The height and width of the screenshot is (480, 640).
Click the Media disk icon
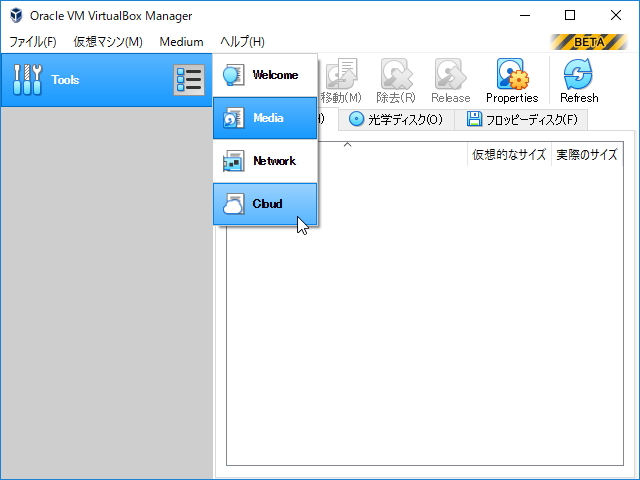tap(233, 118)
